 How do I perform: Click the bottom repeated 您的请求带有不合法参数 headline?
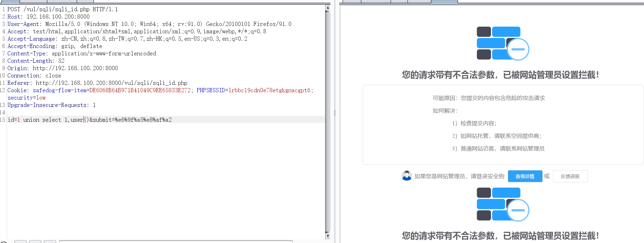[x=500, y=236]
